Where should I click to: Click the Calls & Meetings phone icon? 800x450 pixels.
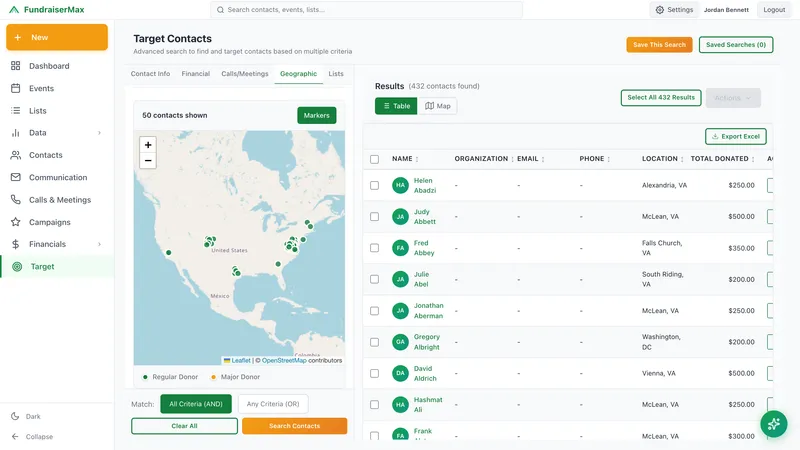(16, 199)
